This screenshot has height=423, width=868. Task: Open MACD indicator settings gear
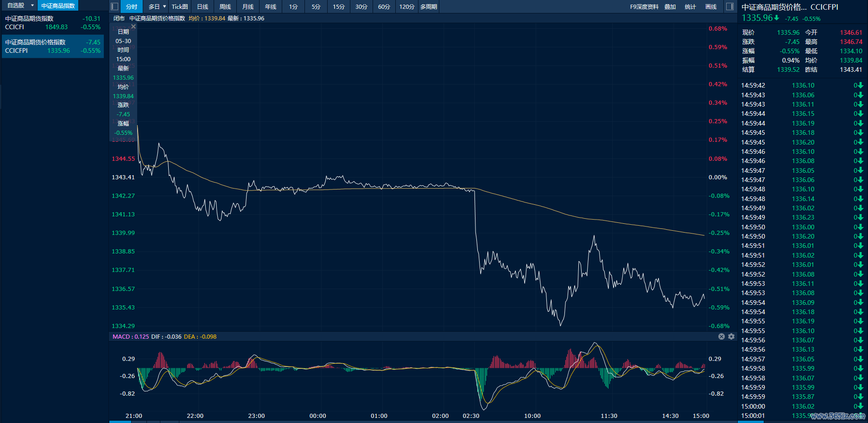tap(731, 336)
